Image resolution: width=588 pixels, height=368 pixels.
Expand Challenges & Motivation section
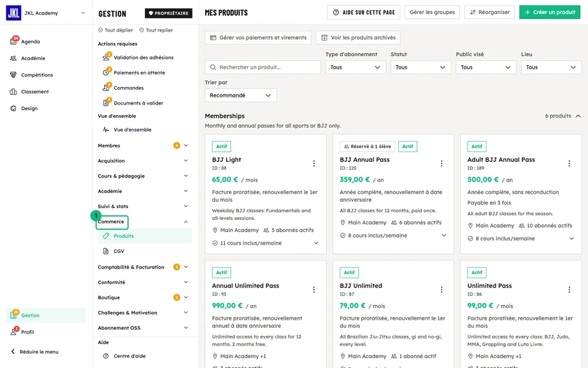(x=185, y=313)
